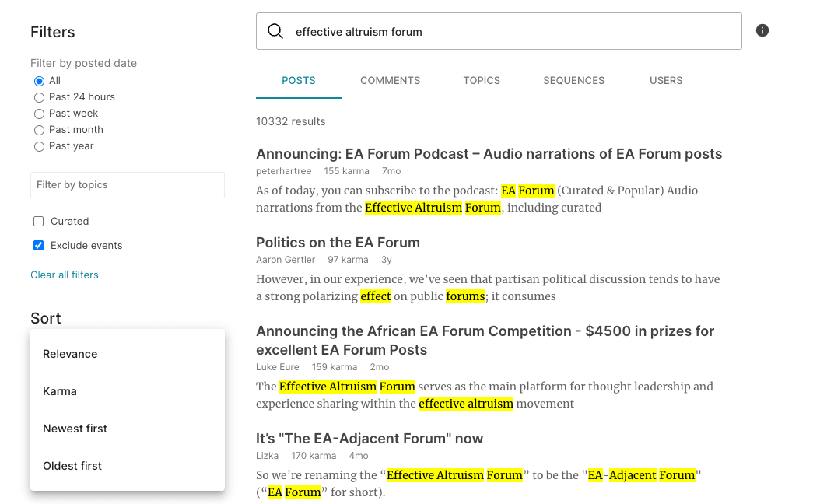Open The EA-Adjacent Forum now post

click(370, 439)
